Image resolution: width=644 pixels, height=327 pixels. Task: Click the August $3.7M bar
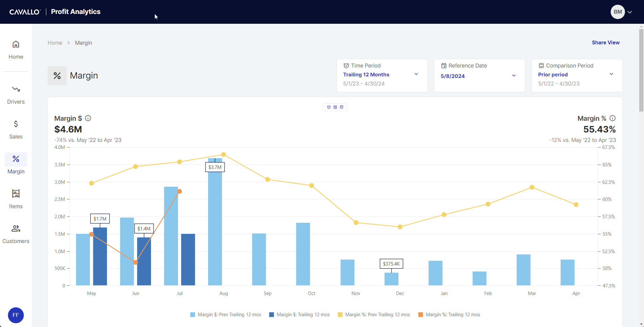pyautogui.click(x=215, y=228)
